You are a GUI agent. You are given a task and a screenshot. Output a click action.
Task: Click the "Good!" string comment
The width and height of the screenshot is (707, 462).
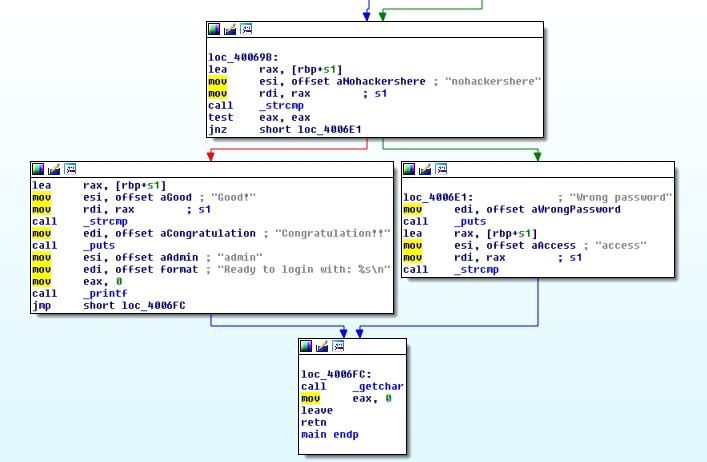point(233,197)
